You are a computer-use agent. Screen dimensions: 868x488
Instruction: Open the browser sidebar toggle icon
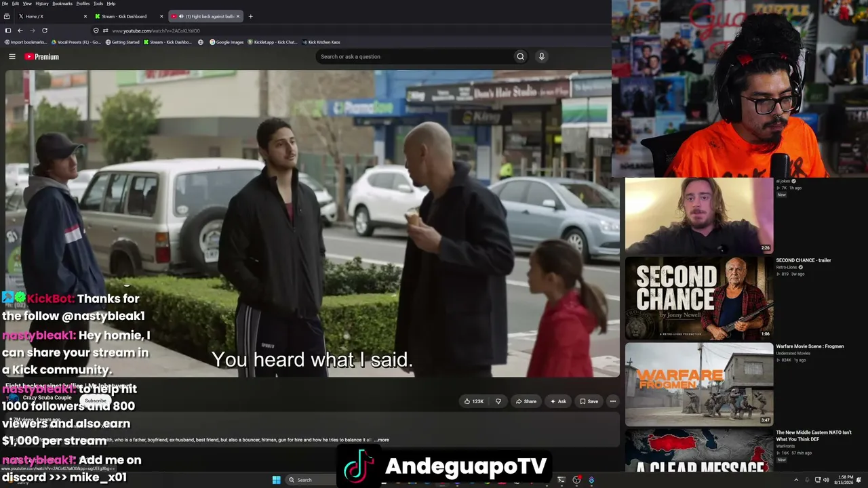click(x=8, y=30)
